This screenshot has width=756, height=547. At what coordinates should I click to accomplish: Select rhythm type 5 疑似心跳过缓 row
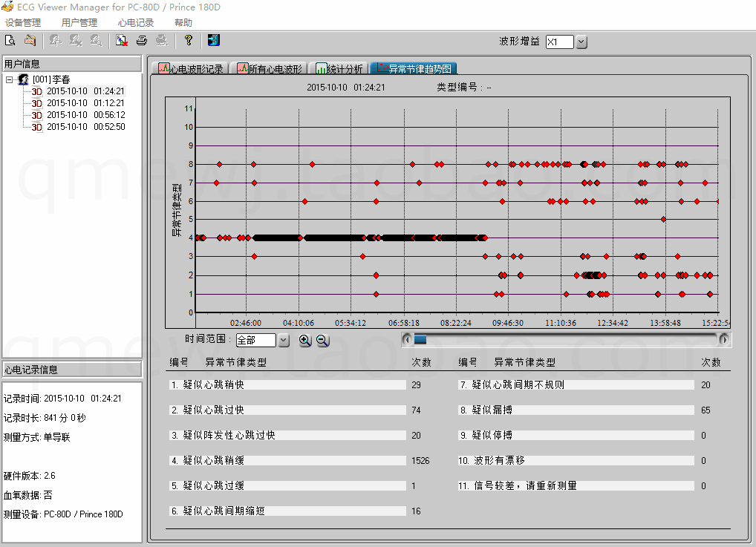287,485
